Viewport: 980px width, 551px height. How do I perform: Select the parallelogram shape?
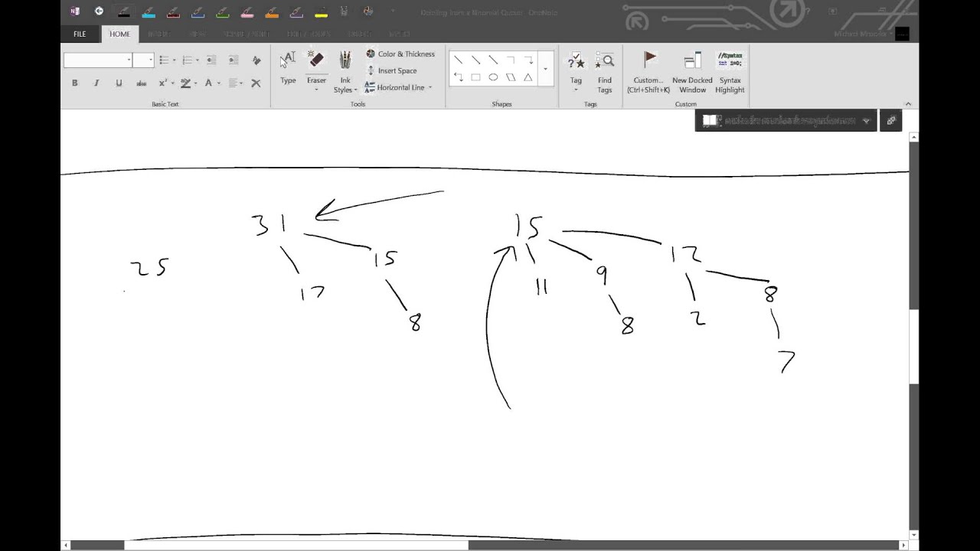point(511,77)
